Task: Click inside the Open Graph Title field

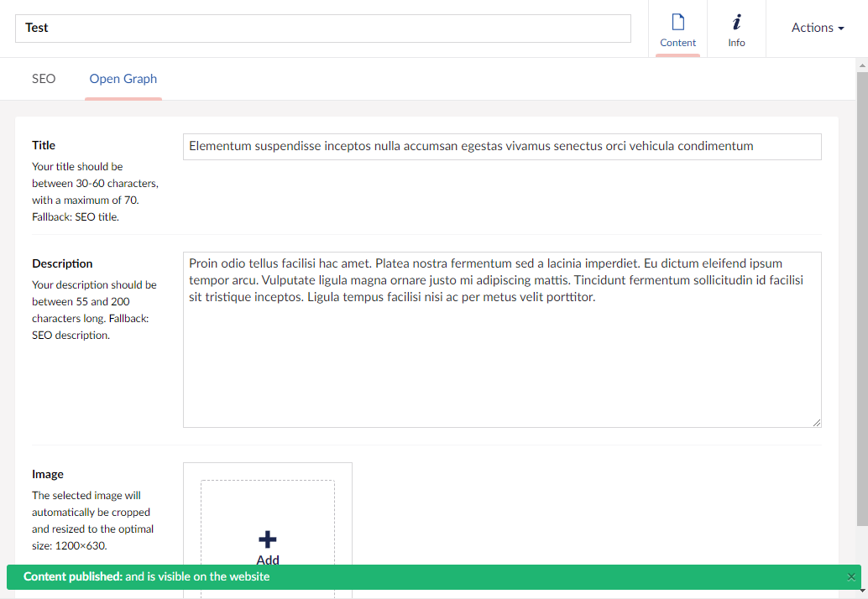Action: pyautogui.click(x=501, y=146)
